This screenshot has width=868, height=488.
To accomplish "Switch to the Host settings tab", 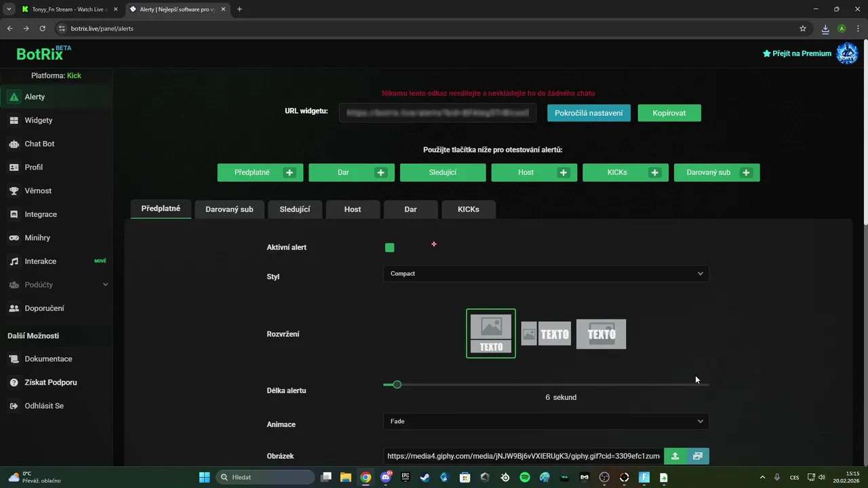I will 353,209.
